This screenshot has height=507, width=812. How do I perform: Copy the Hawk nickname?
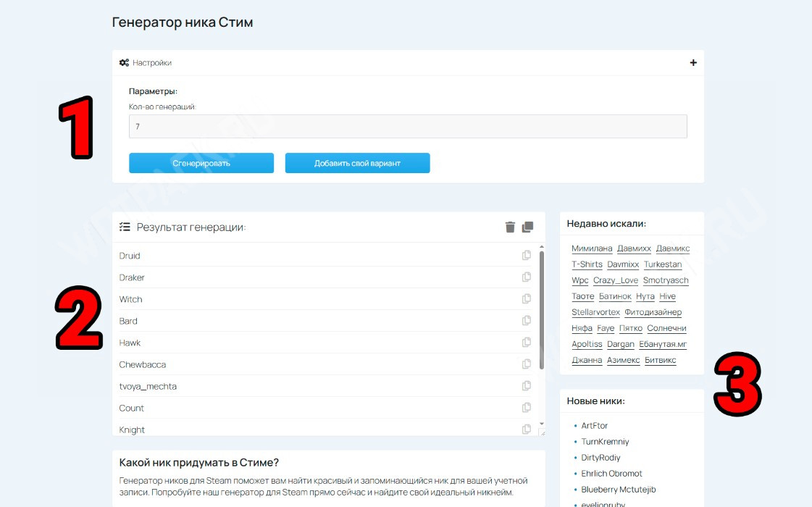(527, 342)
